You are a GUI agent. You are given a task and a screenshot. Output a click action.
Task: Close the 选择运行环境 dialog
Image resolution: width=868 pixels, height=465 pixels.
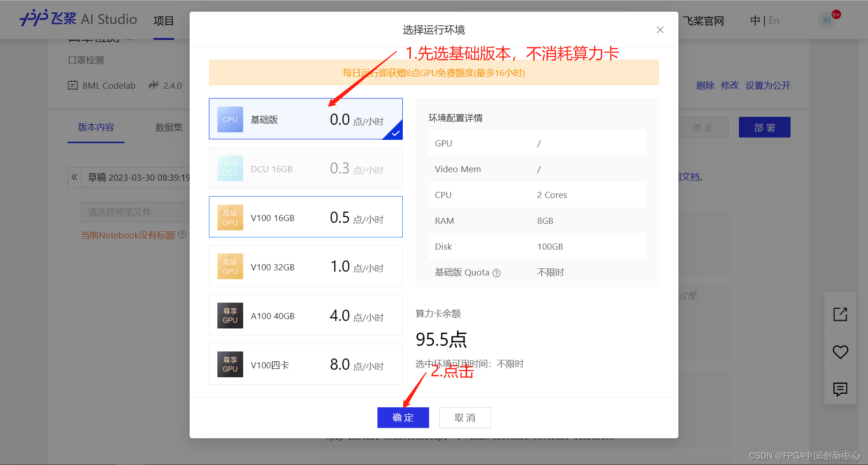[660, 30]
